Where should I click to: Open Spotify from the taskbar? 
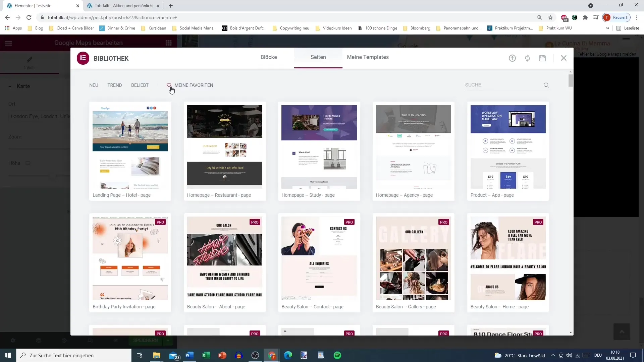click(x=337, y=355)
